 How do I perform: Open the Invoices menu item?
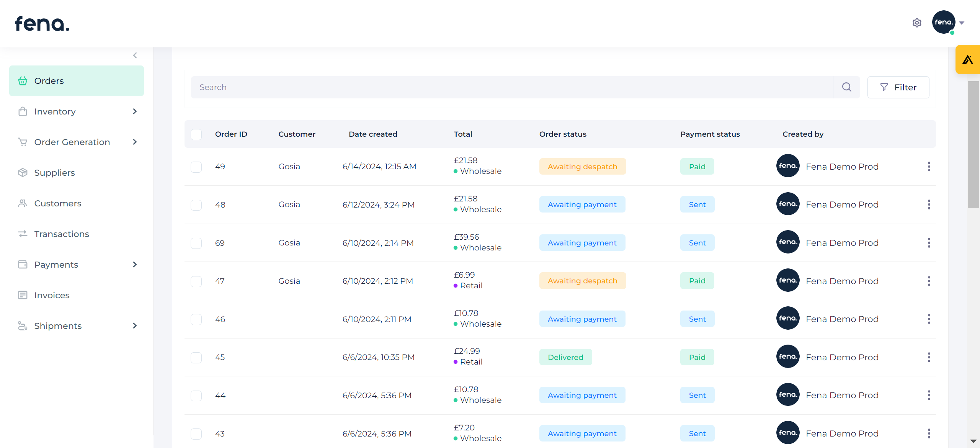(52, 295)
